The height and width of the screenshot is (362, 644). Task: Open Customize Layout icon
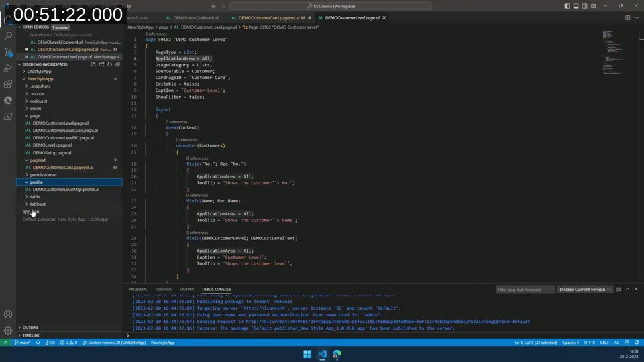594,6
